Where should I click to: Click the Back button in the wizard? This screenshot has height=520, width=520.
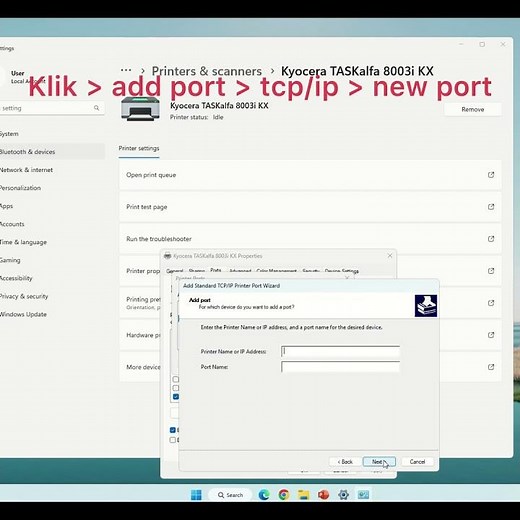[x=345, y=462]
